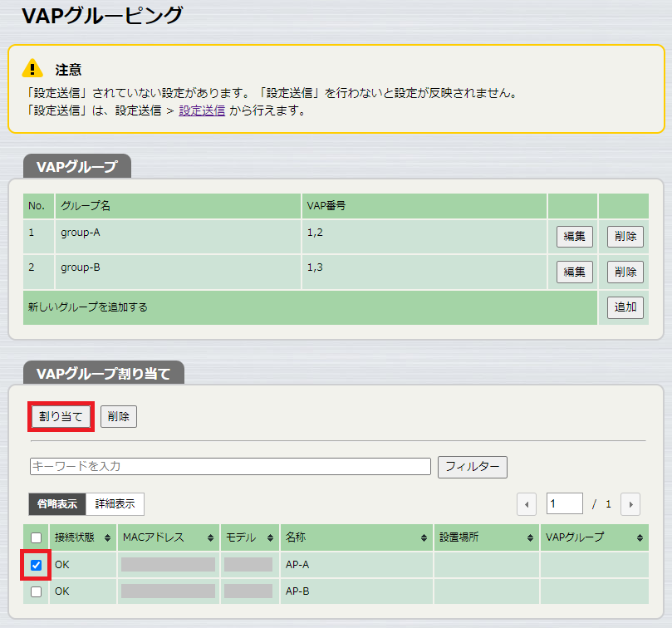The width and height of the screenshot is (672, 628).
Task: Apply the フィルター button
Action: tap(472, 467)
